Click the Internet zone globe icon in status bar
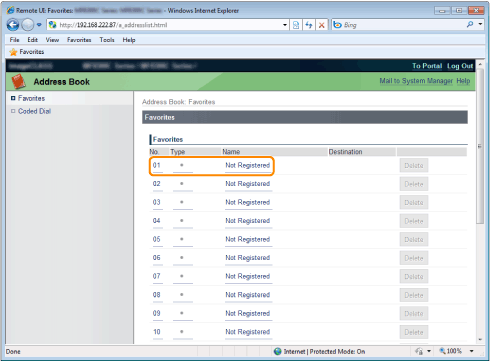This screenshot has width=490, height=361. click(x=277, y=351)
